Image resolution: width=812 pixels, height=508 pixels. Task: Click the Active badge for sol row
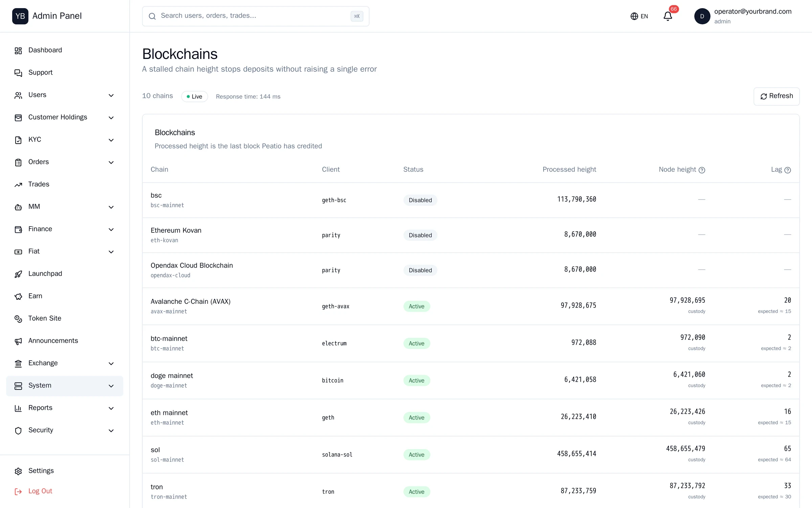pos(416,454)
